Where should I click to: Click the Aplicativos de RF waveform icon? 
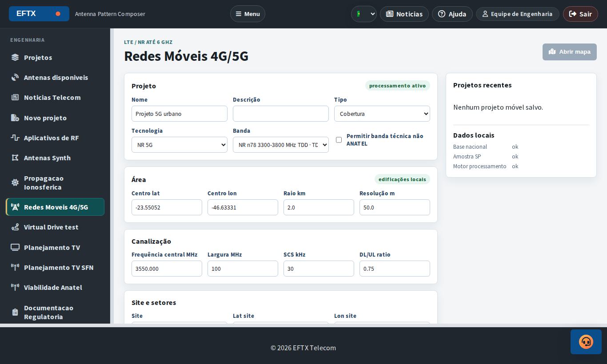click(x=15, y=138)
